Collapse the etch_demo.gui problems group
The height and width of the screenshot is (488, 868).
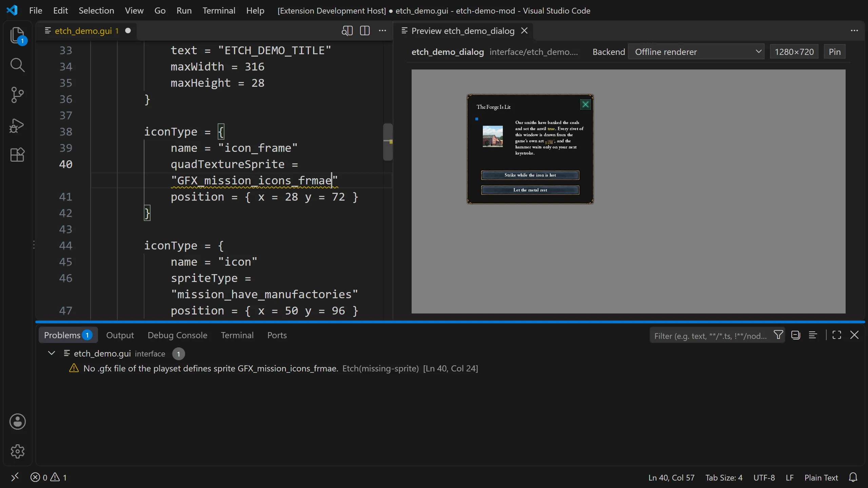point(52,353)
